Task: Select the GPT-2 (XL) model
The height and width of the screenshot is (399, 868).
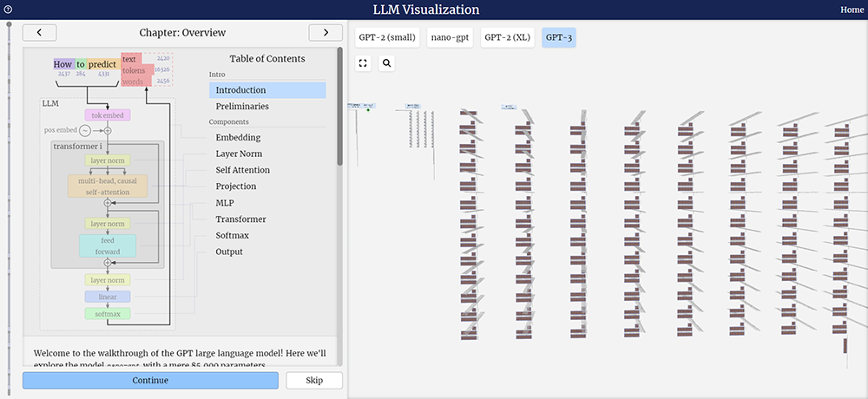Action: click(x=507, y=37)
